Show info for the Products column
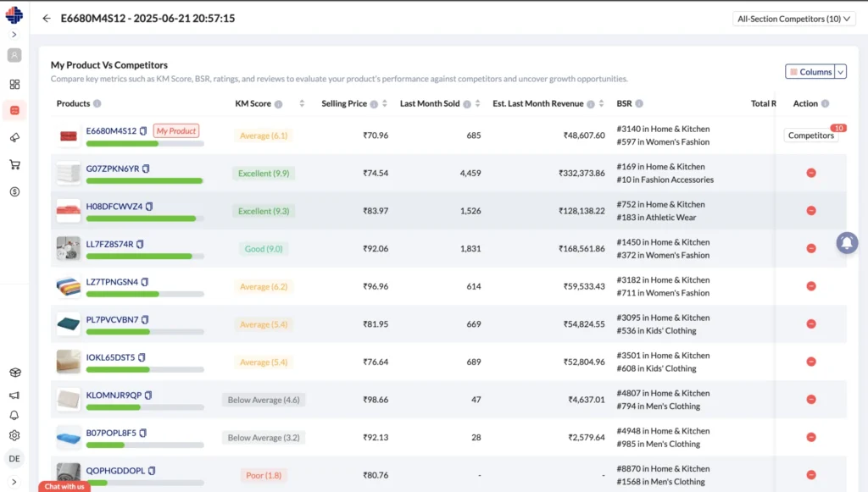Image resolution: width=868 pixels, height=492 pixels. point(97,104)
